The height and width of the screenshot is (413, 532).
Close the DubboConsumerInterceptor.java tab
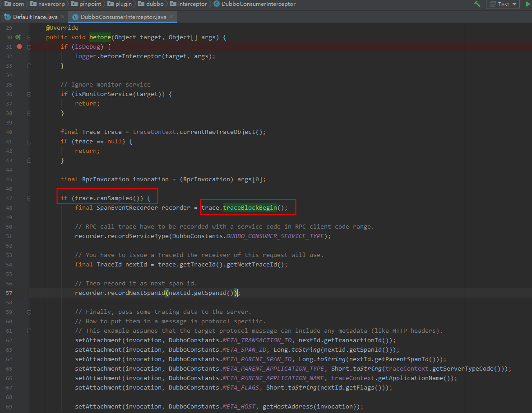tap(171, 17)
